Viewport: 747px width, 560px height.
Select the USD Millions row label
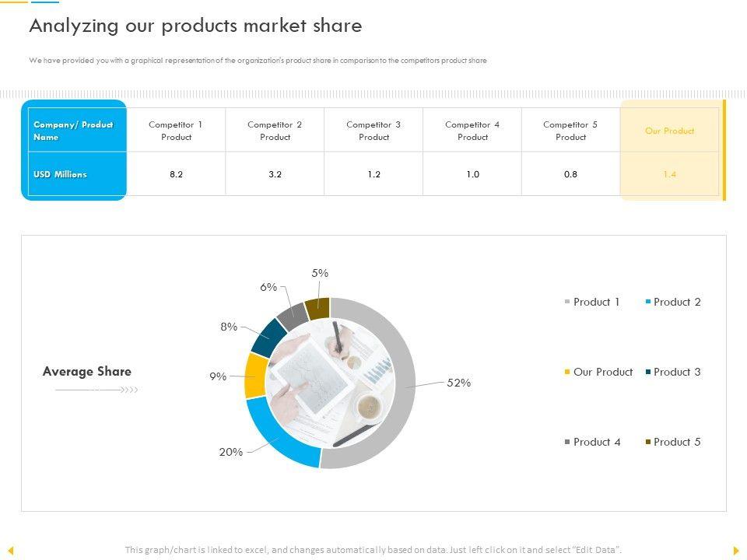(x=60, y=174)
